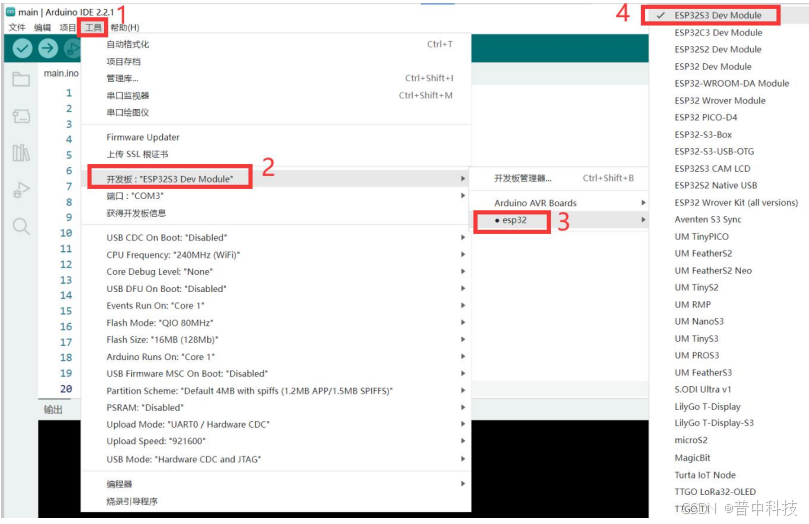Screen dimensions: 809x524
Task: Open 串口绘图仪 entry
Action: pos(276,112)
